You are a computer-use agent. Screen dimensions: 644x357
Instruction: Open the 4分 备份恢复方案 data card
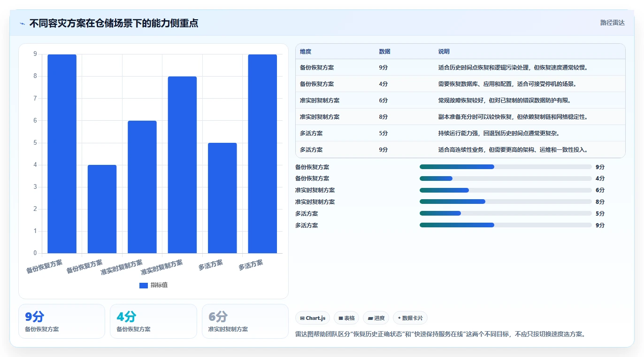(153, 321)
